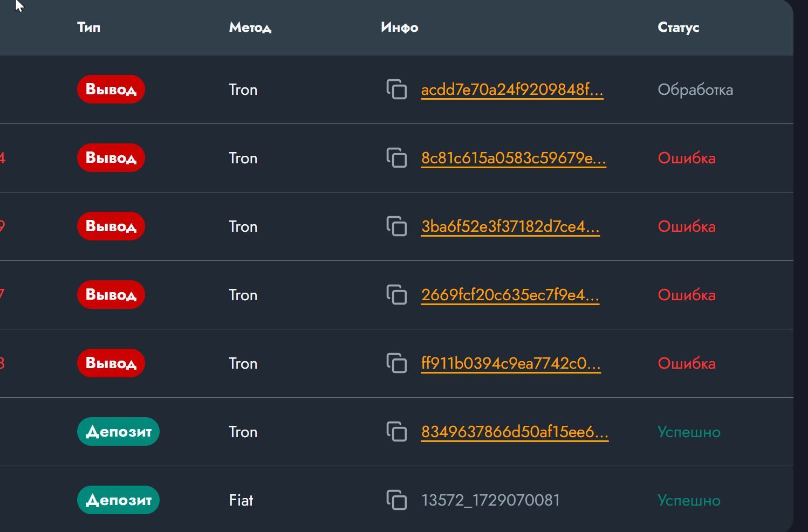This screenshot has width=808, height=532.
Task: Click copy icon next to 8c81c615a0583c59679e
Action: 396,158
